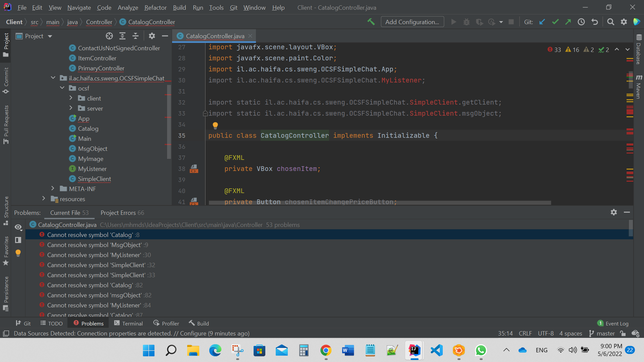Open Search Everywhere magnifier icon

point(611,22)
